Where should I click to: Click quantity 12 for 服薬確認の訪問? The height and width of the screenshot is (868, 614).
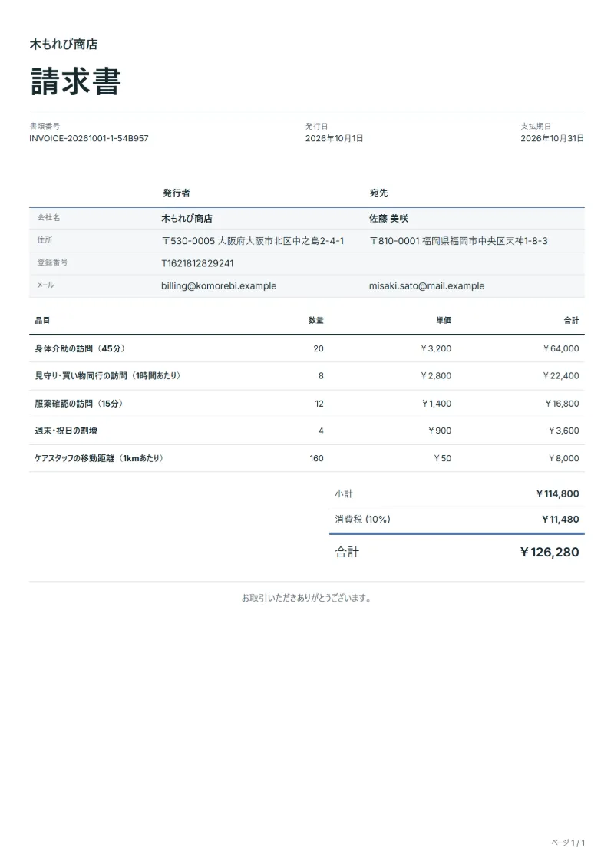point(319,404)
